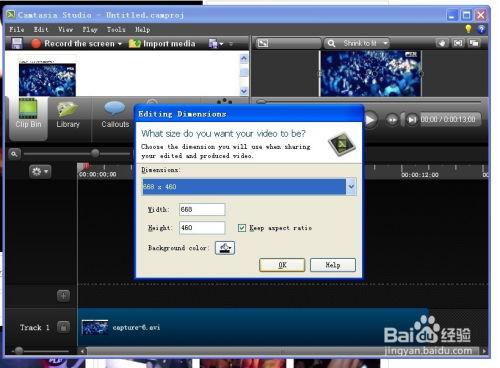Open the Dimensions combo box dropdown arrow

pos(351,187)
